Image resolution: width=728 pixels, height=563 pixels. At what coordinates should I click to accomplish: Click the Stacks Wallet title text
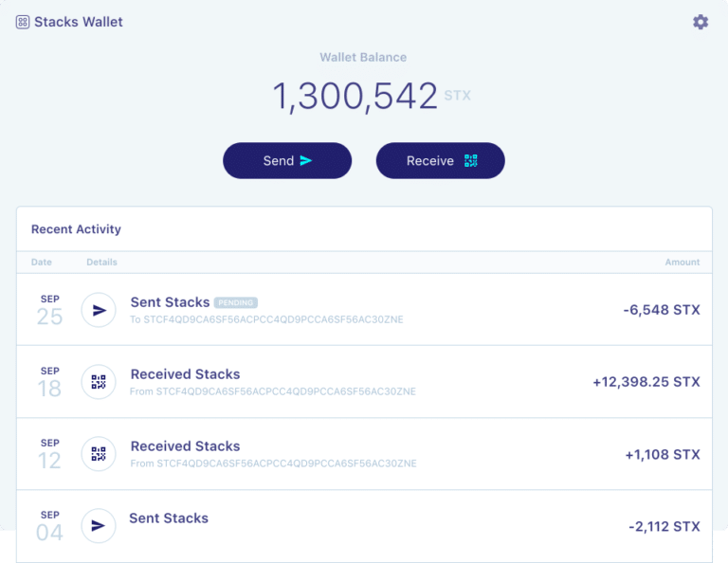79,22
